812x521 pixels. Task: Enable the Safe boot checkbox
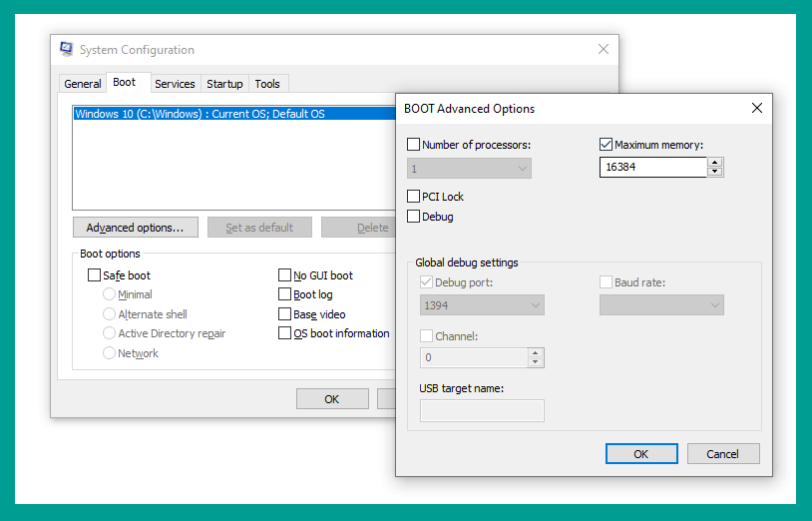[94, 275]
